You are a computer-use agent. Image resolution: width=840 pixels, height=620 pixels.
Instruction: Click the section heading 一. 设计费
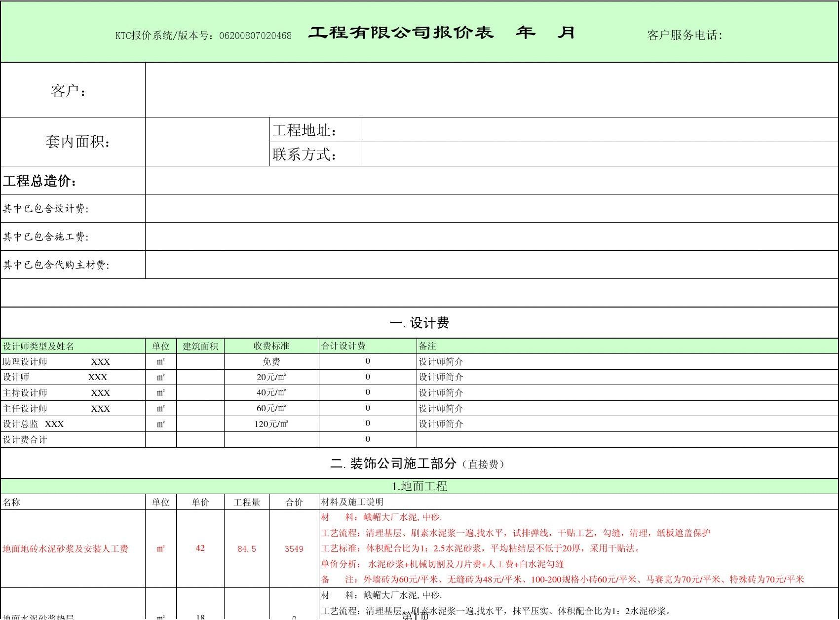(420, 323)
